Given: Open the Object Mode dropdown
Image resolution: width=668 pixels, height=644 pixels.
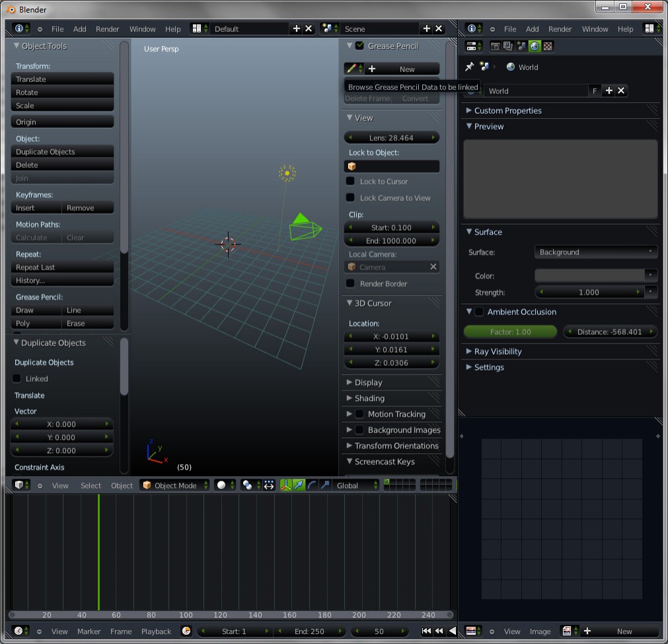Looking at the screenshot, I should pos(174,485).
